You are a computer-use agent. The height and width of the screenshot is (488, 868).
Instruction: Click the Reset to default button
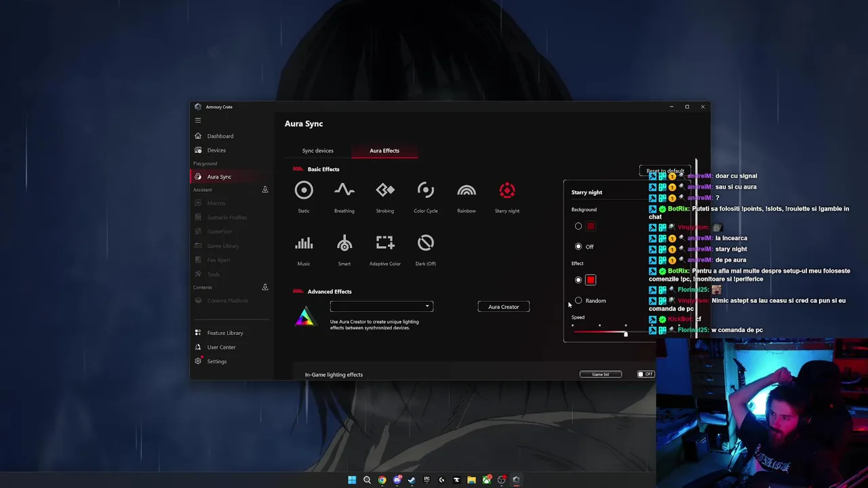click(x=665, y=171)
